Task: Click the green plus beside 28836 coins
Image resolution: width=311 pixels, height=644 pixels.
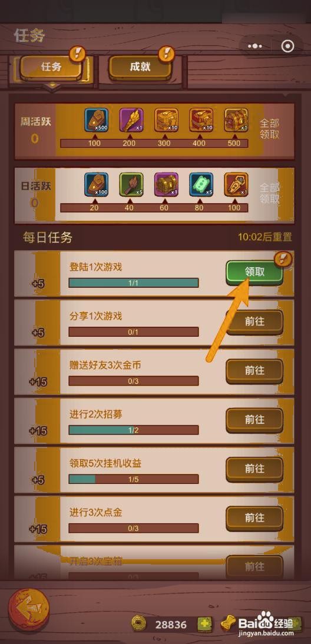Action: click(x=204, y=625)
